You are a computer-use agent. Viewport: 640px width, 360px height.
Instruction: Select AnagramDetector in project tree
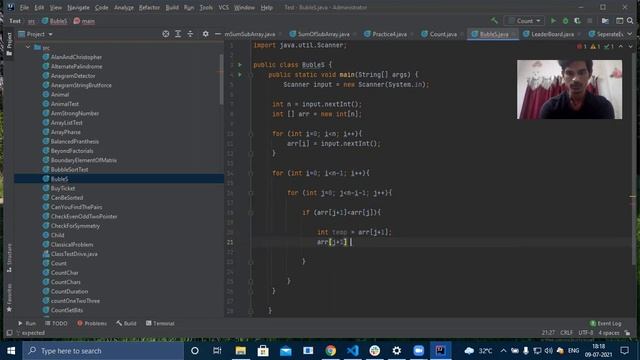[73, 76]
